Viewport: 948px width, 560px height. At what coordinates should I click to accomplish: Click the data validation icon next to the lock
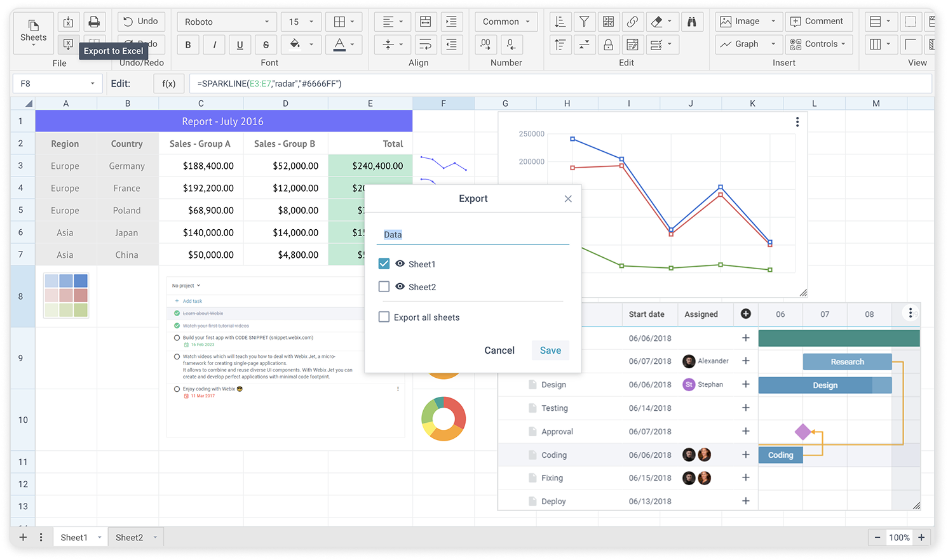coord(632,44)
